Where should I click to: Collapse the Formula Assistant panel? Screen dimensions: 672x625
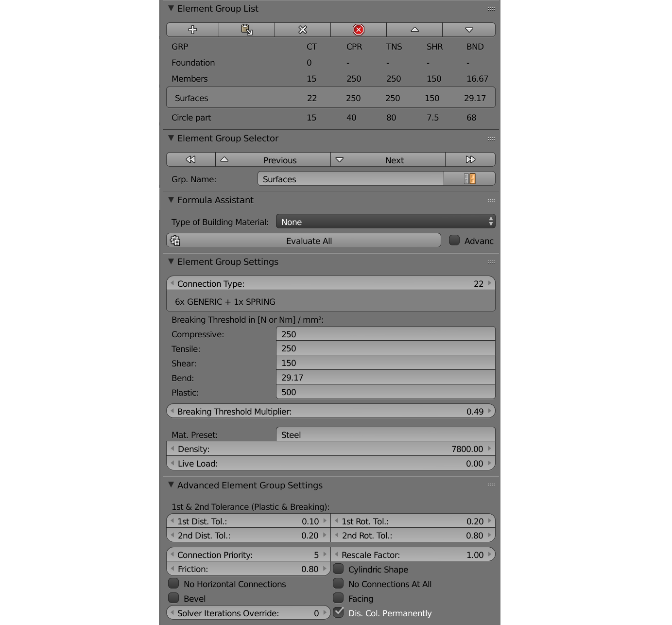171,200
